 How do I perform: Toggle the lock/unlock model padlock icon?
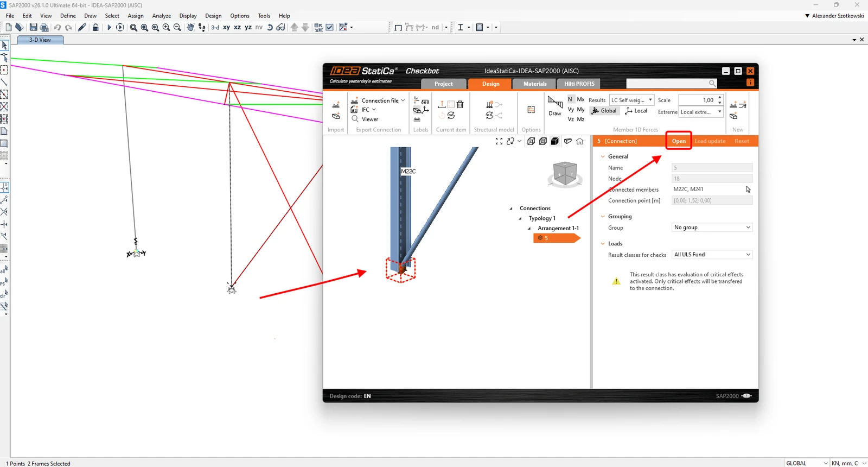click(x=95, y=27)
